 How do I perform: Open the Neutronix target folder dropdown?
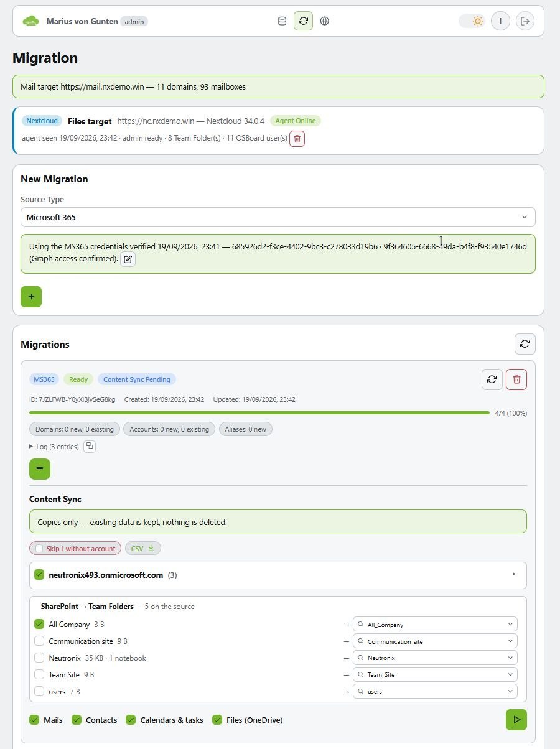[435, 658]
